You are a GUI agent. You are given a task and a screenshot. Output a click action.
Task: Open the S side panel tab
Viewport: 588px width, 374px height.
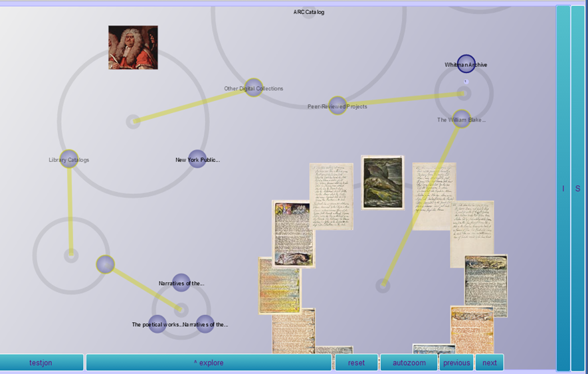[578, 188]
